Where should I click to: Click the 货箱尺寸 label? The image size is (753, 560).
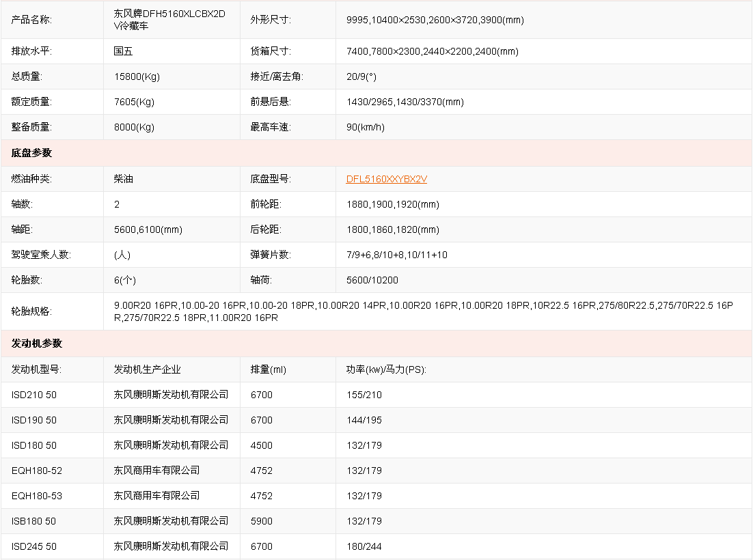[271, 51]
